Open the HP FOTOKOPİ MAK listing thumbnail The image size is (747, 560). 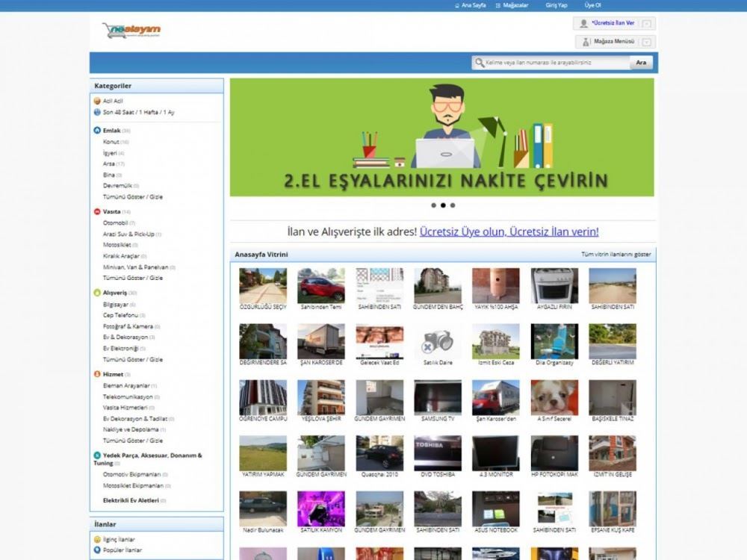tap(554, 453)
